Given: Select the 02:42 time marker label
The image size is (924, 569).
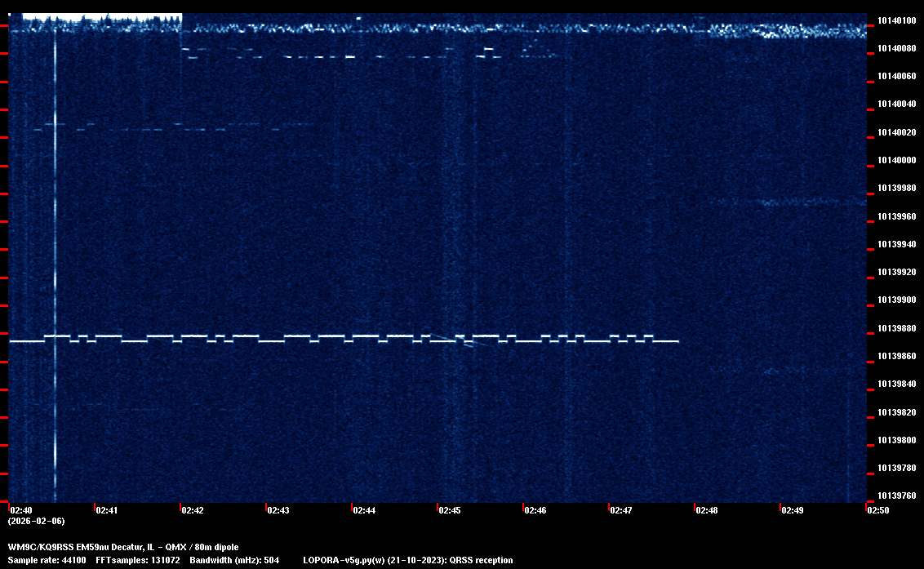Looking at the screenshot, I should click(193, 510).
